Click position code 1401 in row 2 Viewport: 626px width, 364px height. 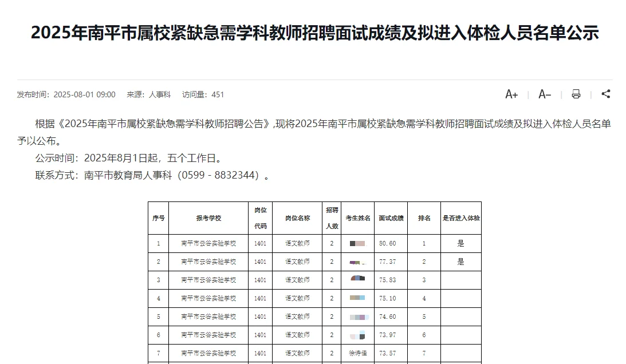[x=260, y=262]
